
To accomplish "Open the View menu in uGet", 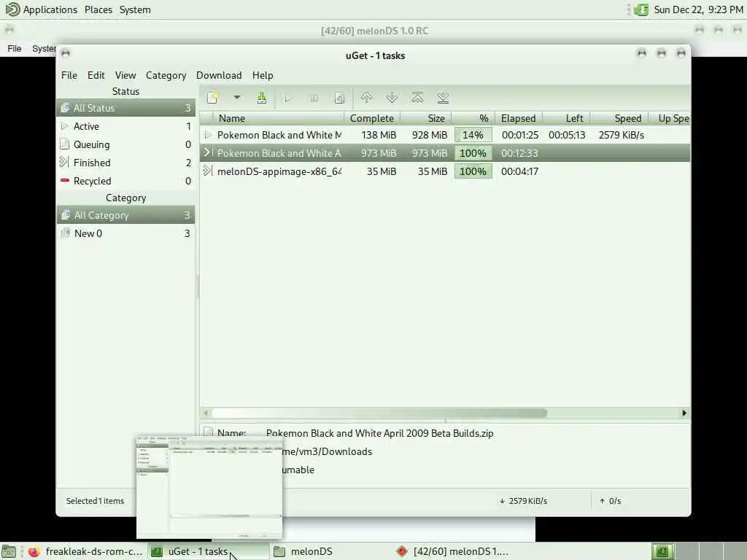I will coord(125,75).
